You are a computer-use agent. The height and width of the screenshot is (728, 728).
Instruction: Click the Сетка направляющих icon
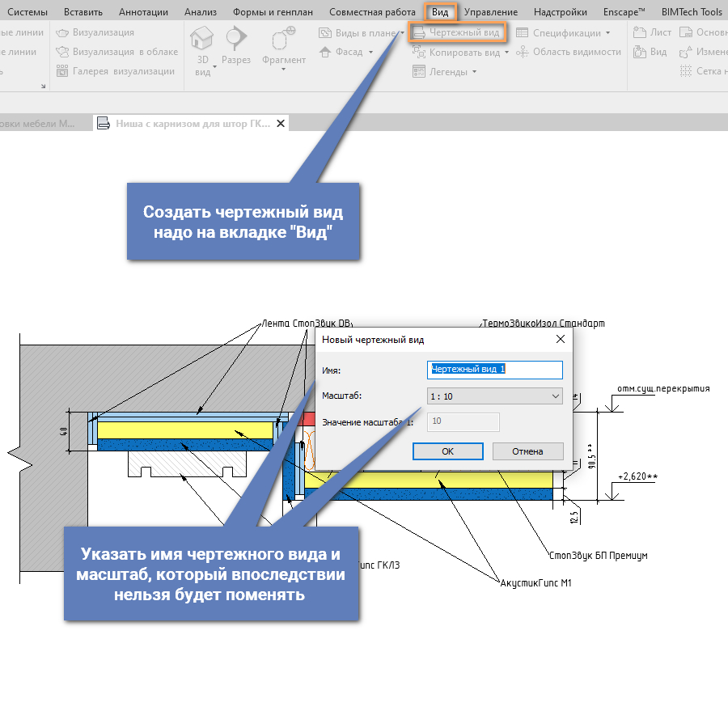pyautogui.click(x=686, y=71)
